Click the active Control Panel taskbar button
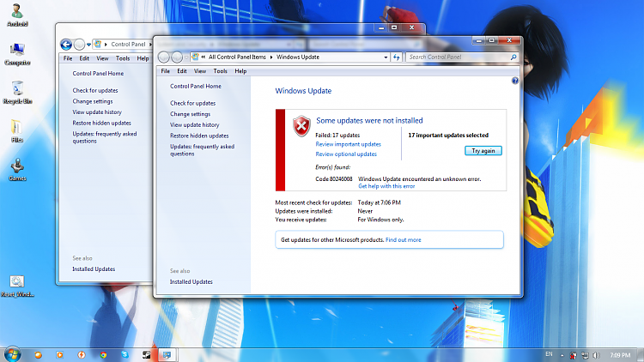 pos(167,355)
